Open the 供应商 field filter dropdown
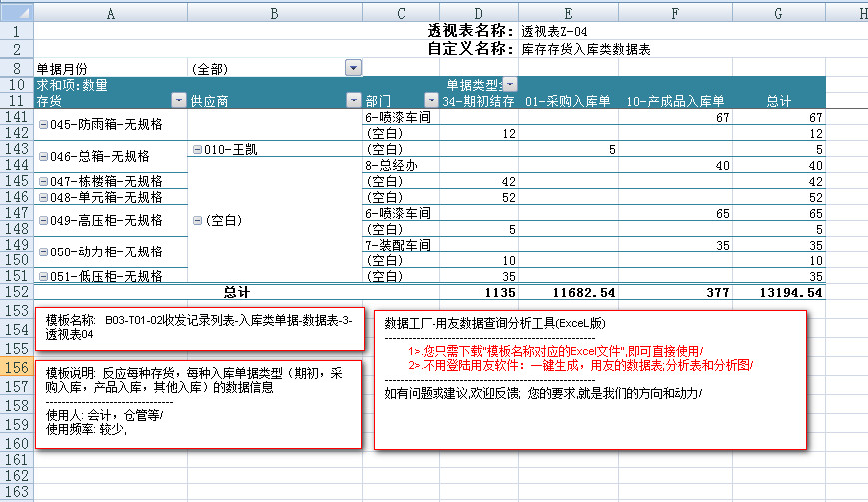 point(353,100)
